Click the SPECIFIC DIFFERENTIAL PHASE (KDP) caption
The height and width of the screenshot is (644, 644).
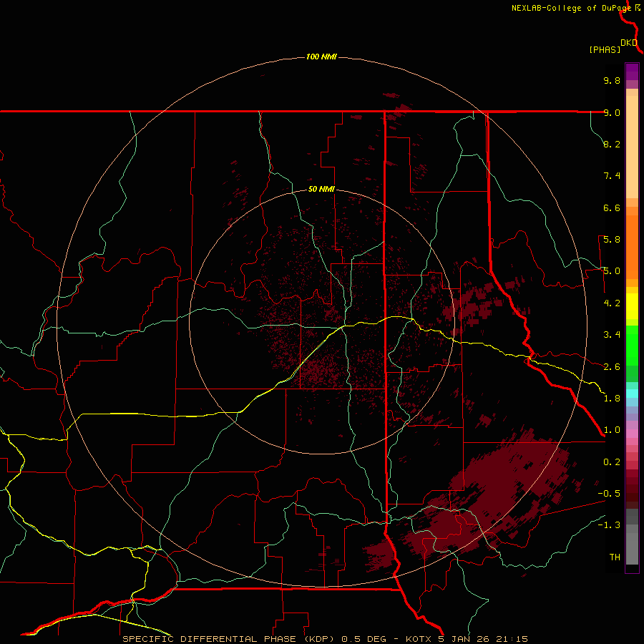228,639
